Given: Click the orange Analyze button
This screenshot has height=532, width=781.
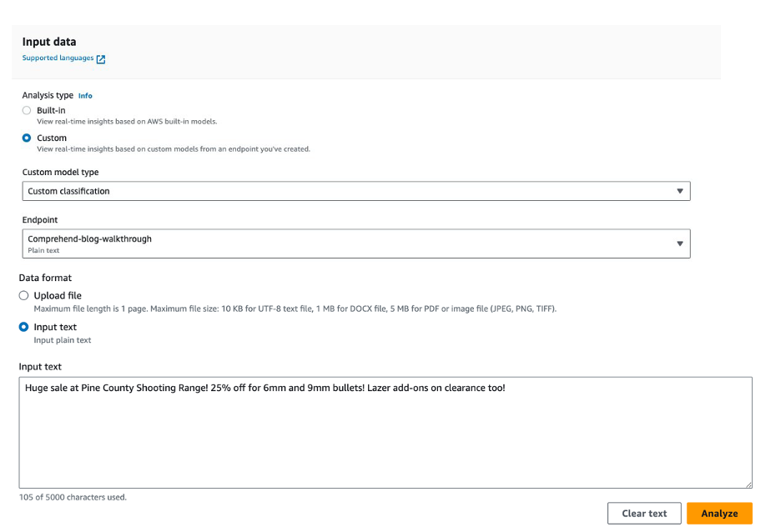Looking at the screenshot, I should click(x=718, y=514).
